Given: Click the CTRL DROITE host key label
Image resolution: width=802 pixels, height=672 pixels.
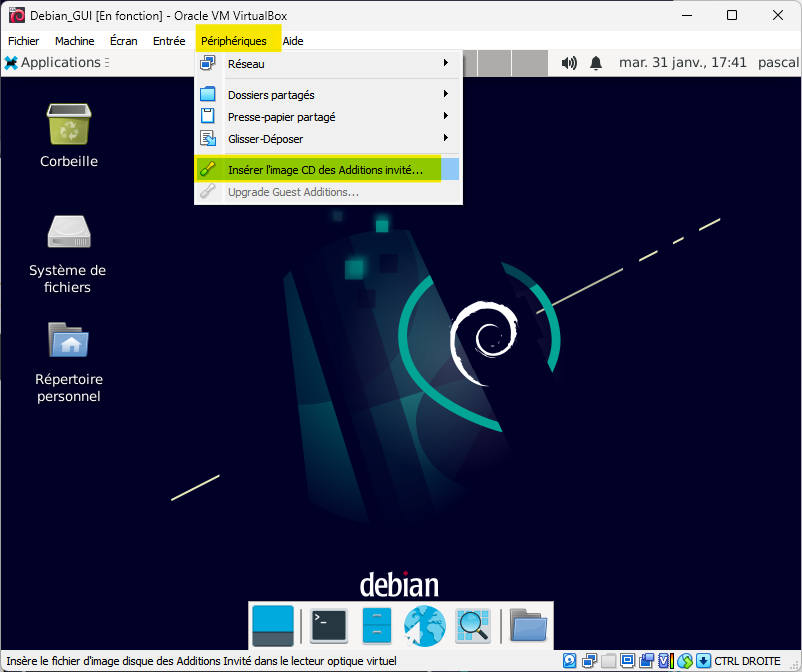Looking at the screenshot, I should pyautogui.click(x=747, y=661).
